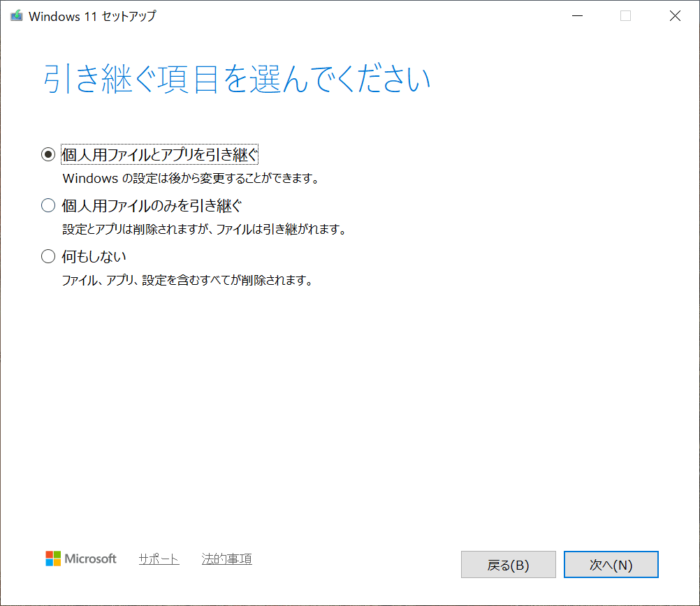Click the 個人用ファイルとアプリを引き継ぐ label text

pos(160,154)
